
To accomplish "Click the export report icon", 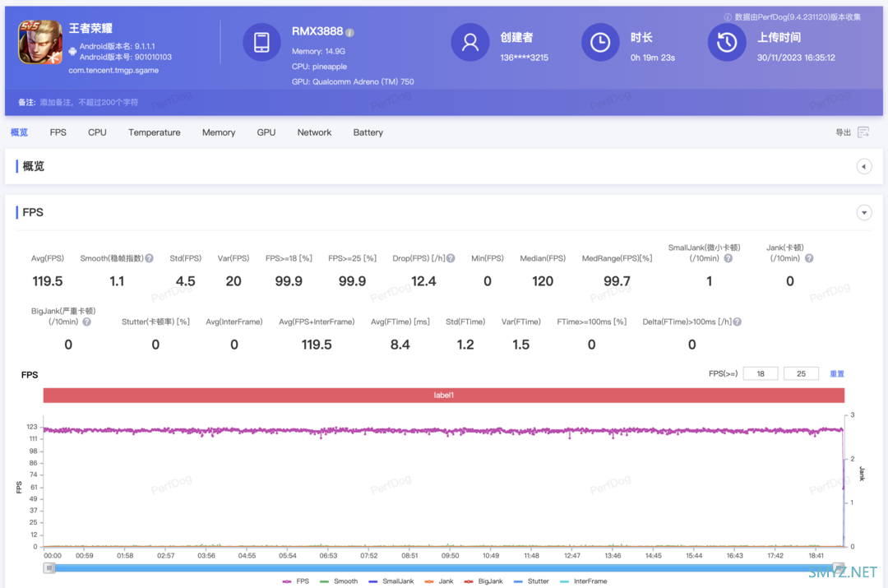I will [863, 132].
